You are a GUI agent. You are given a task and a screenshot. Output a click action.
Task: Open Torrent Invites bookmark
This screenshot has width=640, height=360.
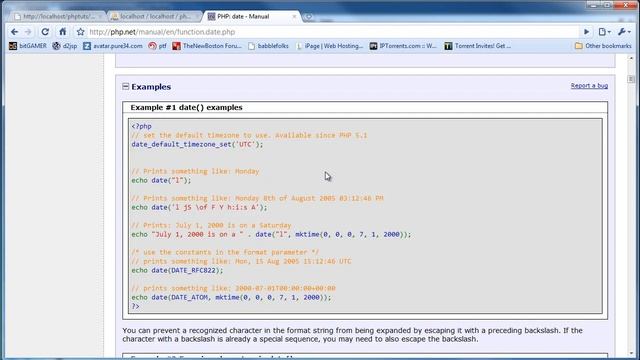(478, 46)
